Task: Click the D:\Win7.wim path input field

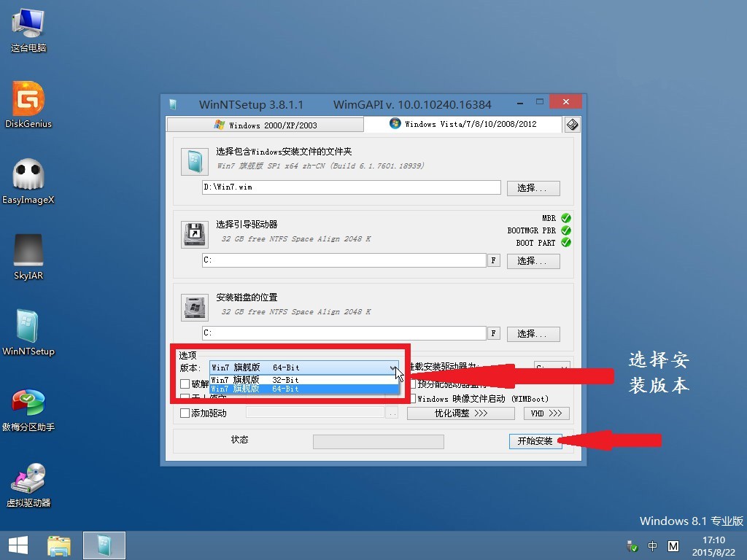Action: [350, 187]
